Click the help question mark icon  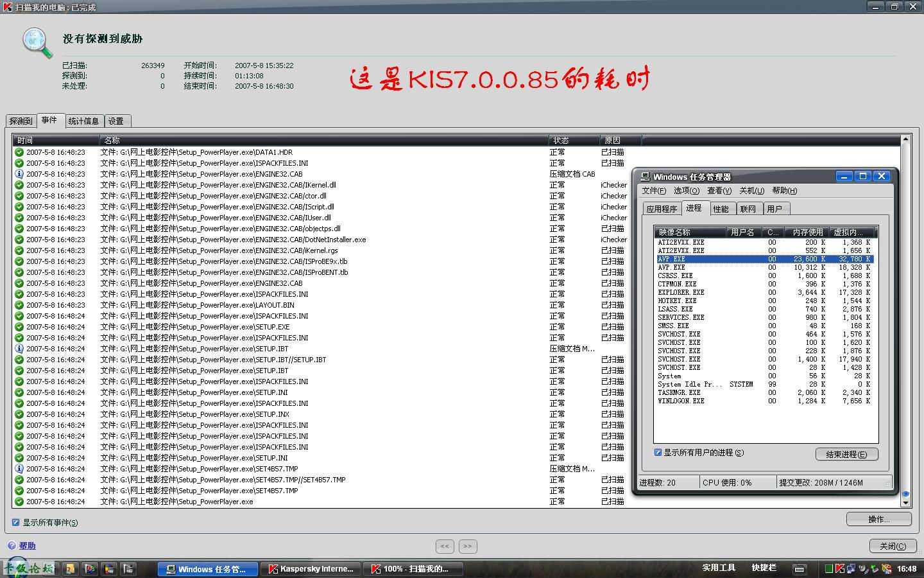[12, 546]
